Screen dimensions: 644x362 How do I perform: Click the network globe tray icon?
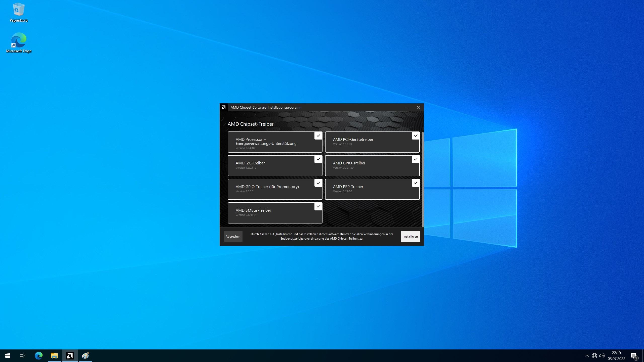[x=594, y=355]
